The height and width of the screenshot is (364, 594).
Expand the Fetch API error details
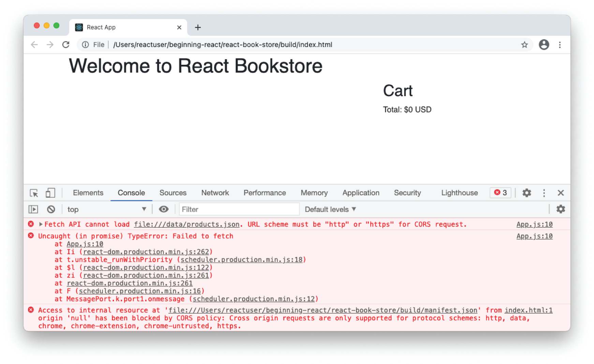[x=40, y=224]
